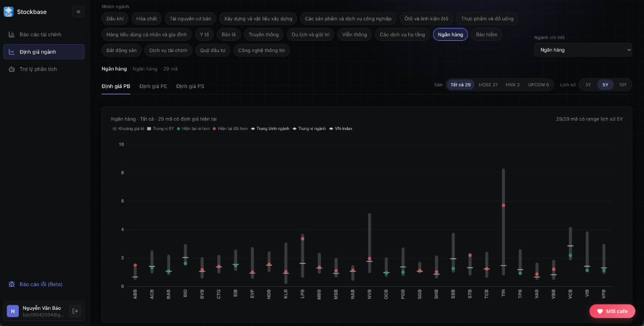Switch to Định giá PE tab

[x=153, y=86]
